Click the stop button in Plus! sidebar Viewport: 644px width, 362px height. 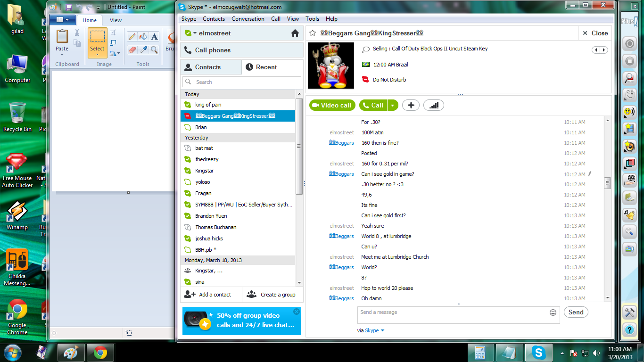tap(629, 61)
